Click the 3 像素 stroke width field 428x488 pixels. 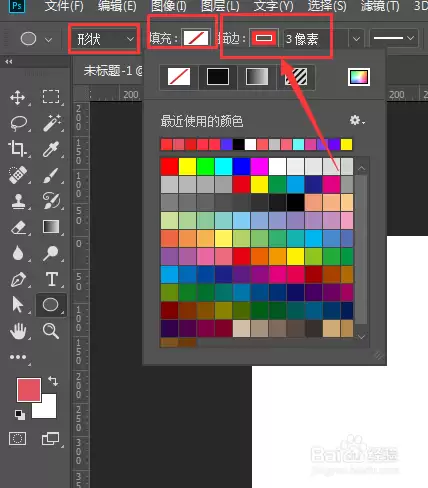click(x=315, y=39)
